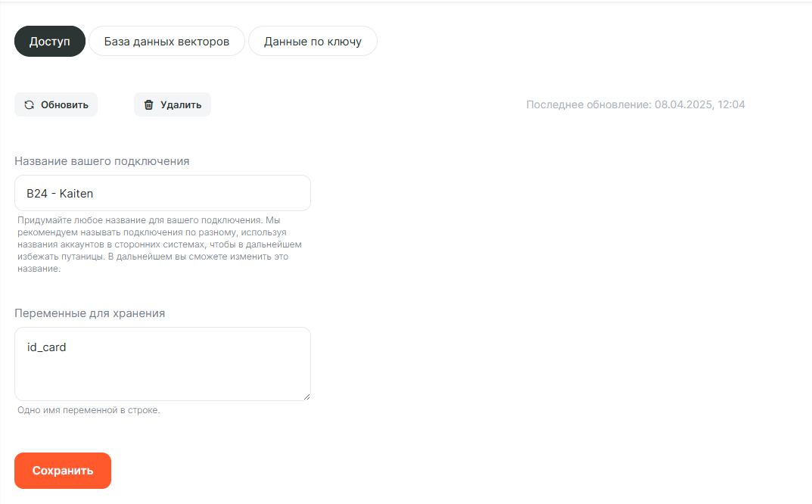Click empty right side of connection name field
The height and width of the screenshot is (504, 812).
pos(227,194)
